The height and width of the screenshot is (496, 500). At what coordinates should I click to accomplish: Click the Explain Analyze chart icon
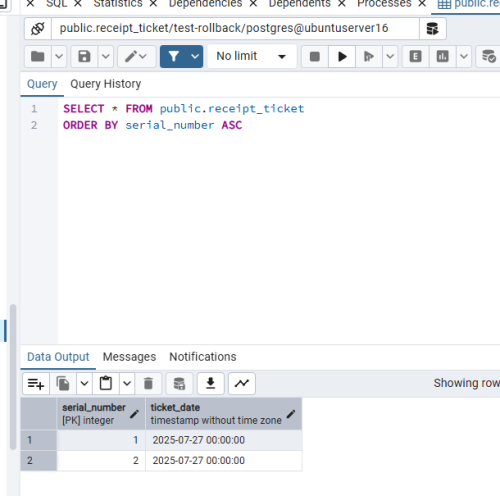click(x=442, y=56)
